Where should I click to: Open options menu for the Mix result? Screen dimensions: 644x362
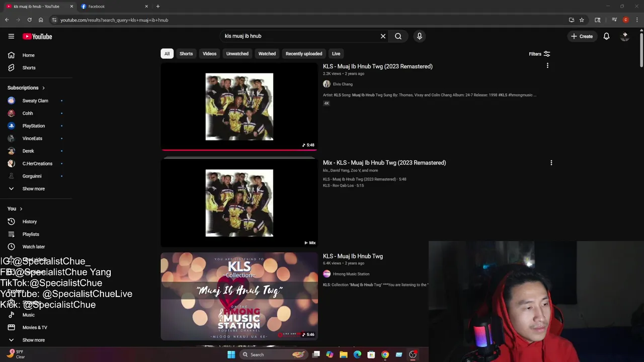coord(551,163)
